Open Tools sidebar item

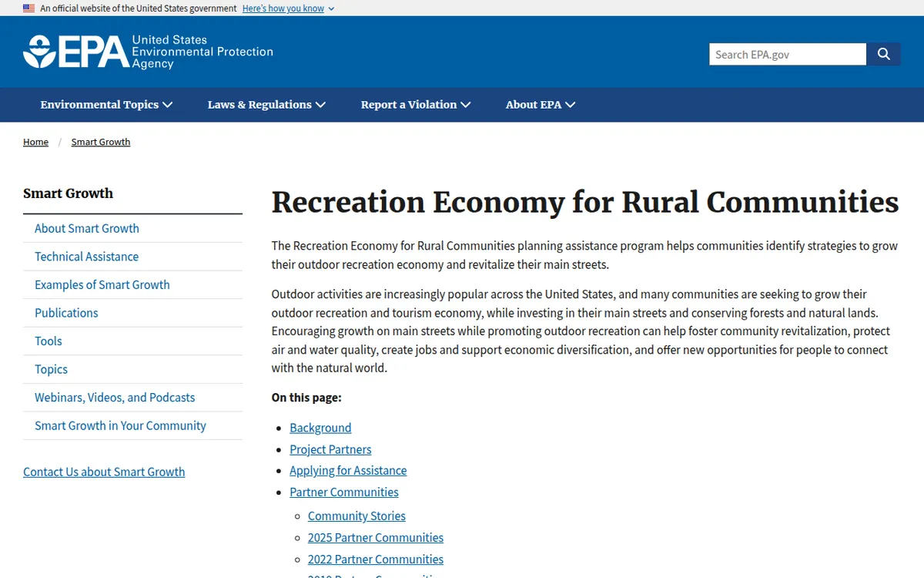click(132, 341)
